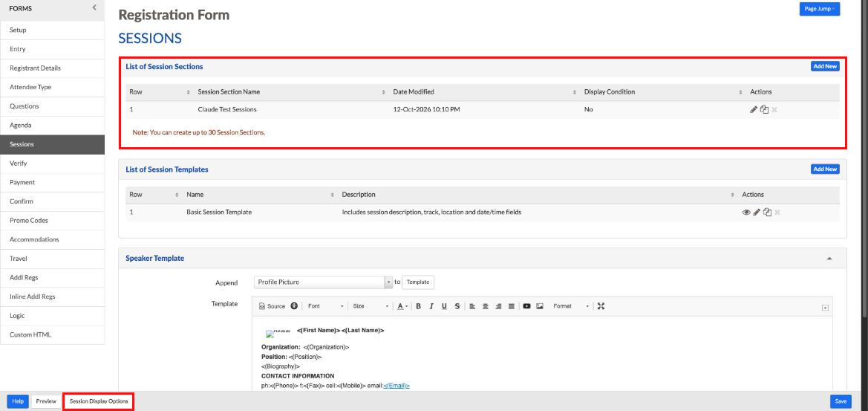Align text right in editor

click(498, 306)
